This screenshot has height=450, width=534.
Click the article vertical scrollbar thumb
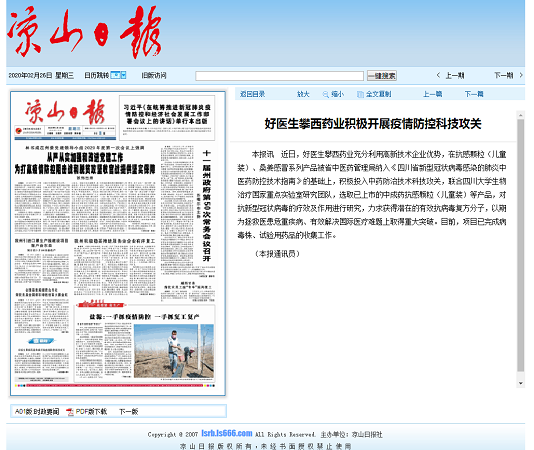(x=520, y=245)
